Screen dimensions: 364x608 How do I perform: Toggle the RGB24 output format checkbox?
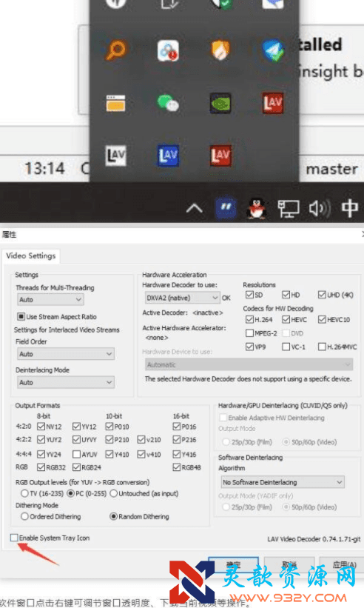[76, 467]
